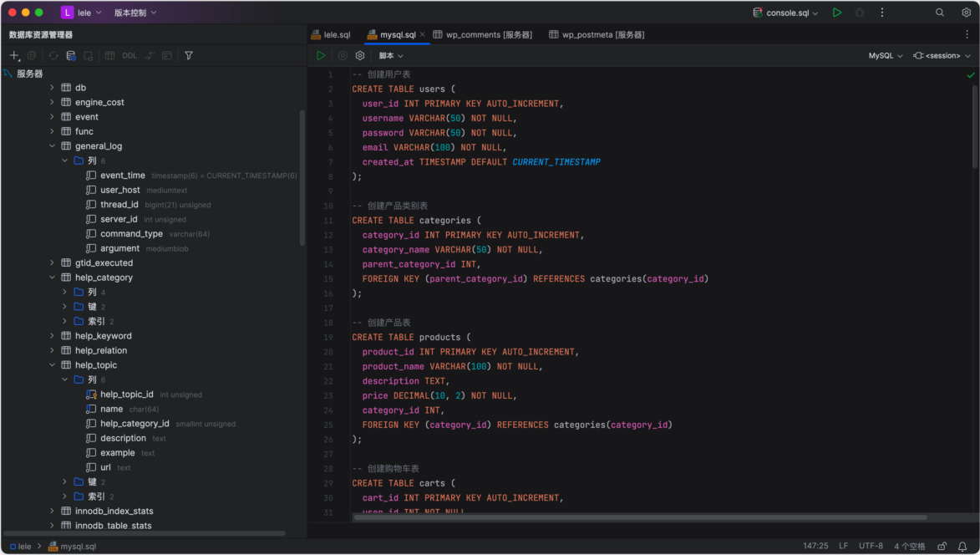
Task: Click the transaction mode circle icon in editor toolbar
Action: [x=343, y=56]
